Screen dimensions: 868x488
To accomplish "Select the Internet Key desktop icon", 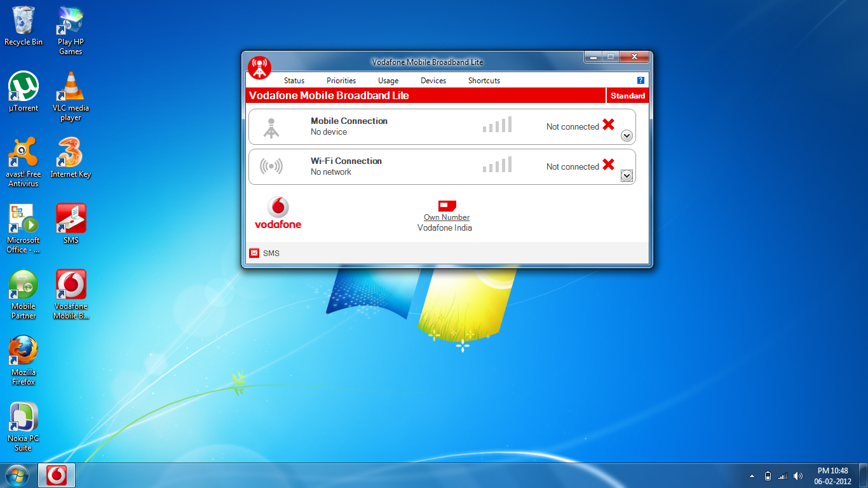I will pos(71,158).
